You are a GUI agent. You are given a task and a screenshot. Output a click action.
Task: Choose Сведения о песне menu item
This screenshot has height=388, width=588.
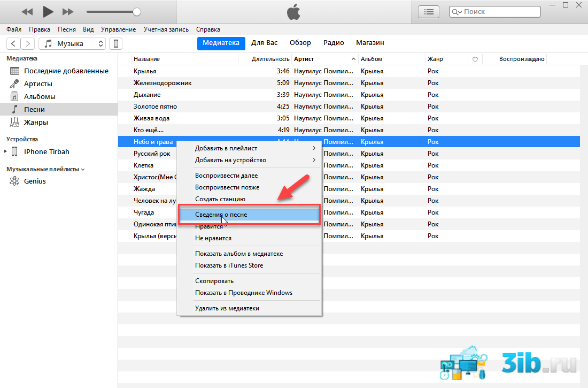[250, 215]
